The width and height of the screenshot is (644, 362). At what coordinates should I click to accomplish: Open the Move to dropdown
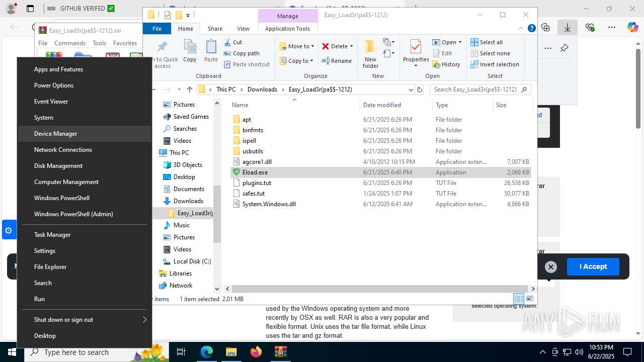[x=297, y=46]
